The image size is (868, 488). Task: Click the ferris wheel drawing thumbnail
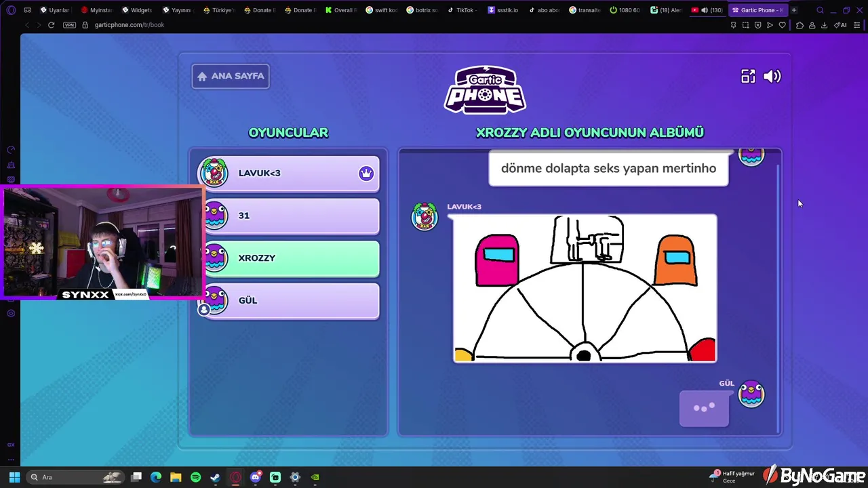point(585,289)
